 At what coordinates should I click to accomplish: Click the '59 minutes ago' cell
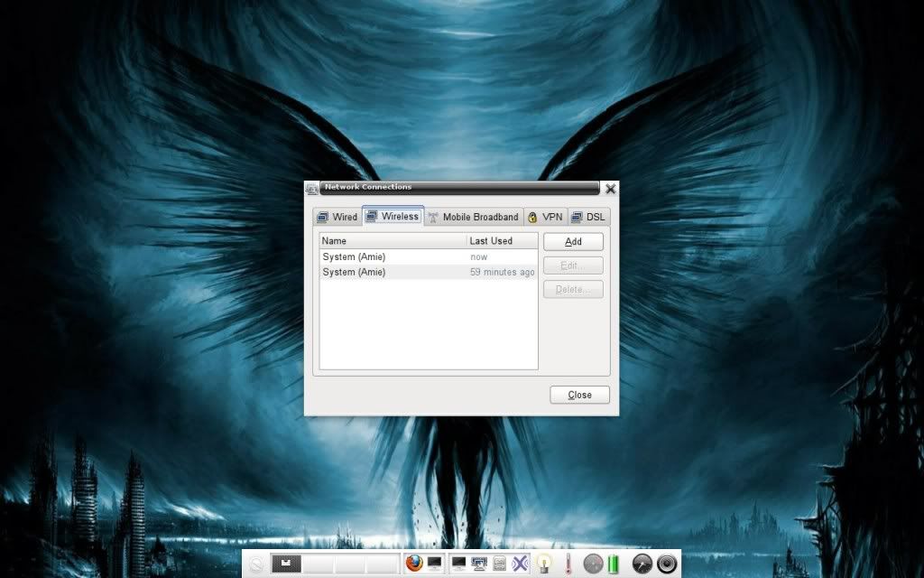tap(502, 272)
